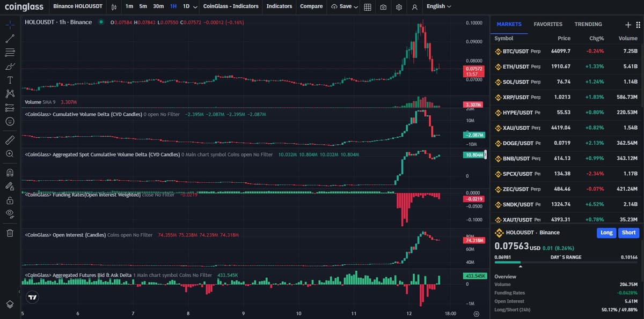Switch to the 1D timeframe

[186, 6]
